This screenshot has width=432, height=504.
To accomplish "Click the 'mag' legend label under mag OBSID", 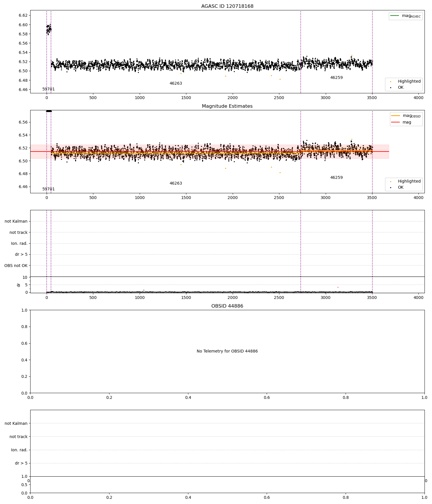I will tap(407, 122).
